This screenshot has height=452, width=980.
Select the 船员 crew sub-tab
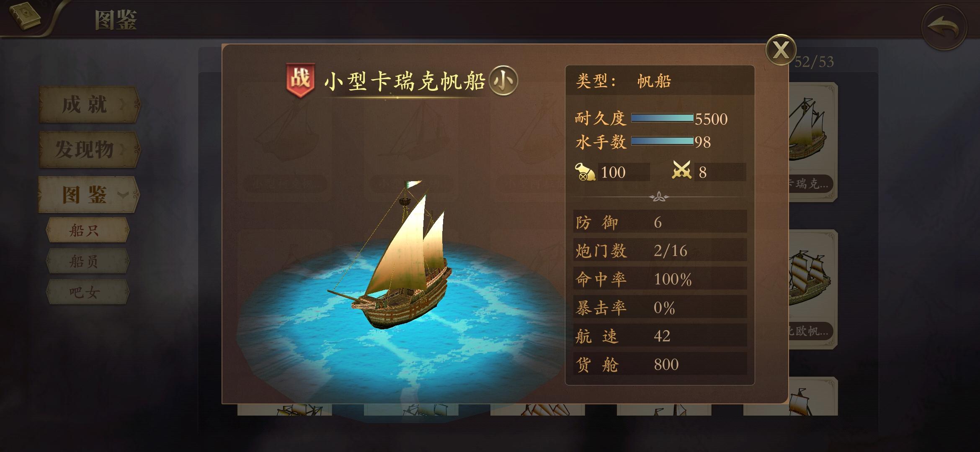87,261
